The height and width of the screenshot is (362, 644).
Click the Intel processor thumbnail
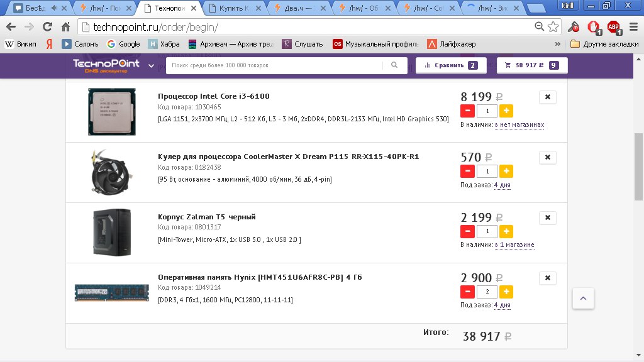112,112
